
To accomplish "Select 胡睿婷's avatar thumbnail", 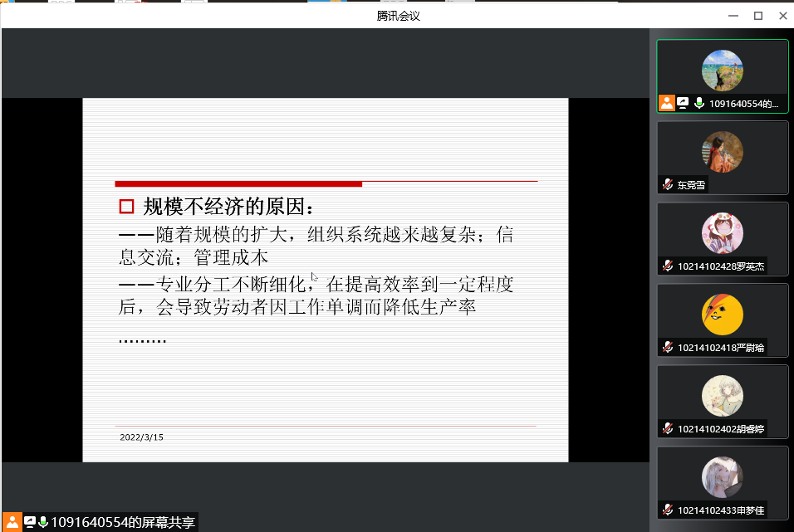I will pyautogui.click(x=722, y=396).
